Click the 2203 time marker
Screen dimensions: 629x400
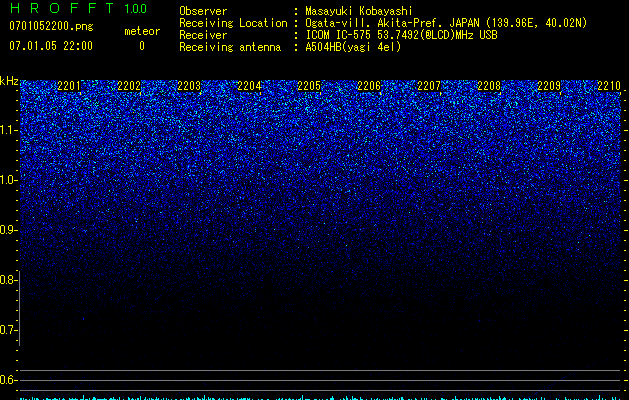coord(189,86)
